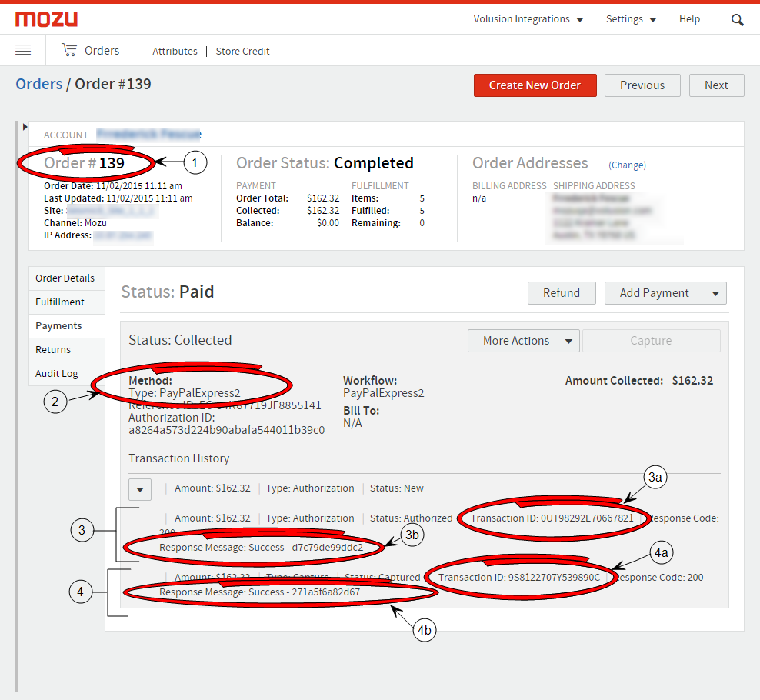Open the Store Credit page
The width and height of the screenshot is (760, 700).
click(x=242, y=51)
